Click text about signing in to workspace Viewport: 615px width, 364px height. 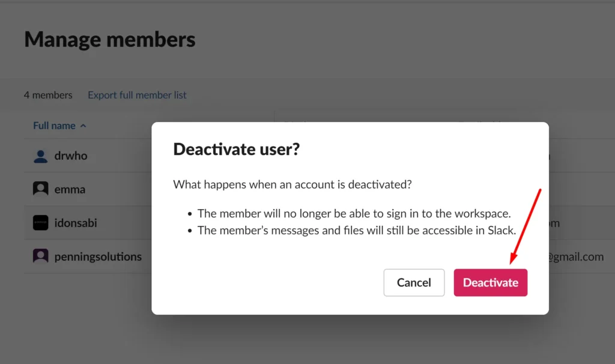354,213
